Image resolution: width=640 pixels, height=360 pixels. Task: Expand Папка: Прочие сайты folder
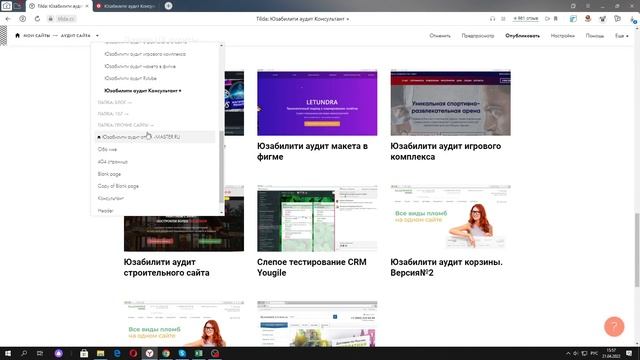pos(126,125)
